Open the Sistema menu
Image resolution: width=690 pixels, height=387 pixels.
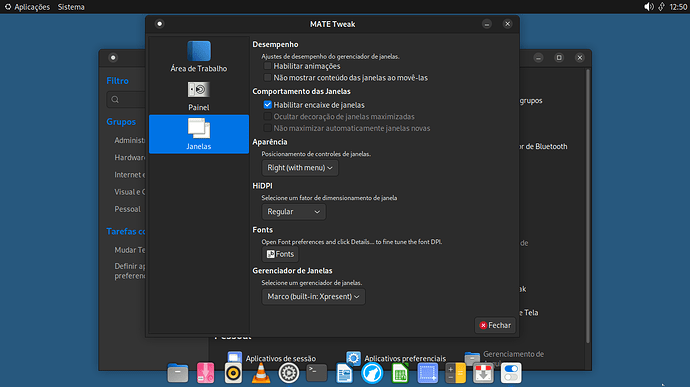click(x=71, y=7)
